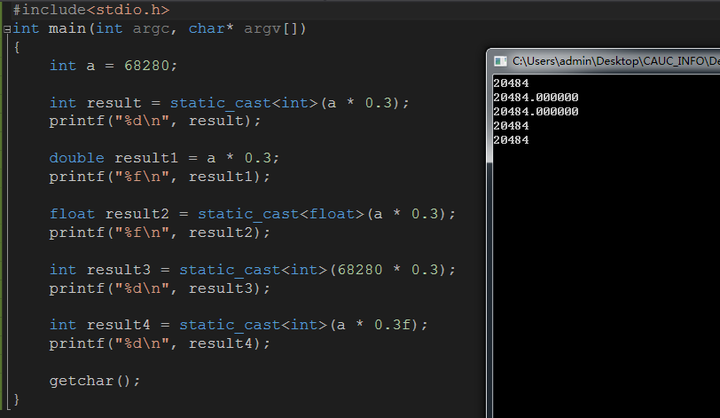Click the printf call that prints result4

tap(160, 344)
